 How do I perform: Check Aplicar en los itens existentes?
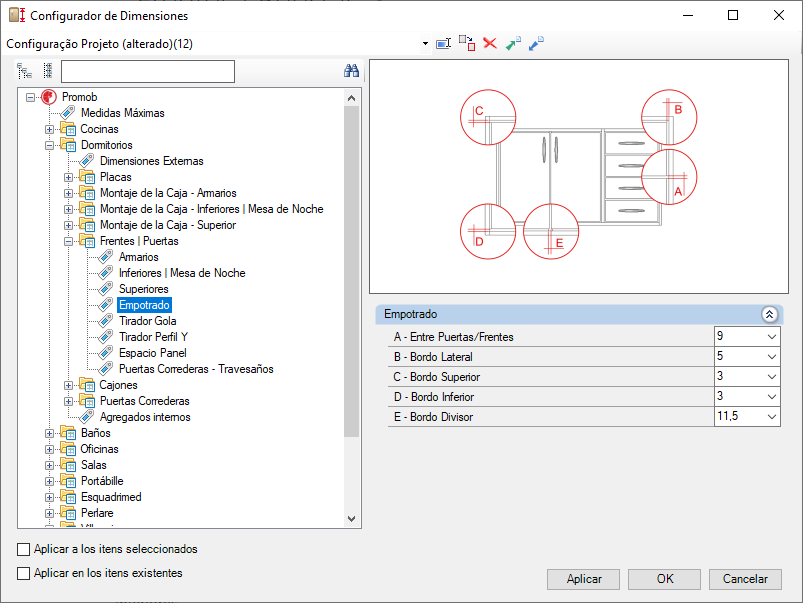[x=23, y=573]
